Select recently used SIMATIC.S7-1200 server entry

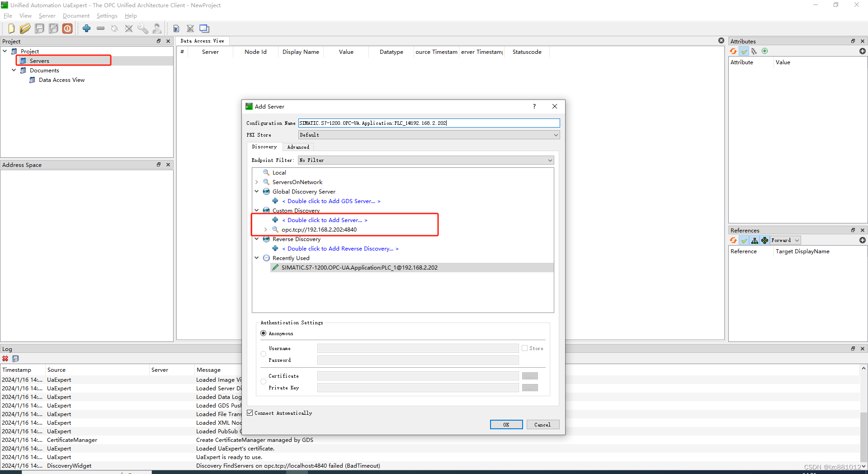click(359, 268)
